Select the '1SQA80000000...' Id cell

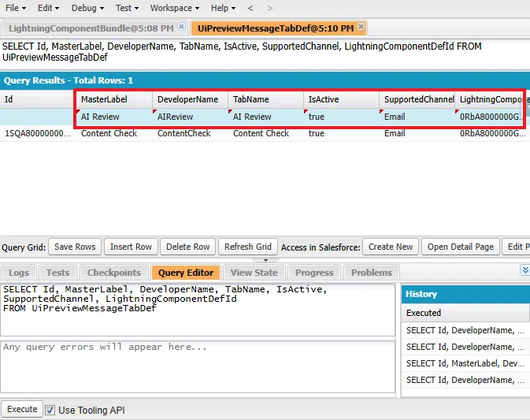click(37, 134)
